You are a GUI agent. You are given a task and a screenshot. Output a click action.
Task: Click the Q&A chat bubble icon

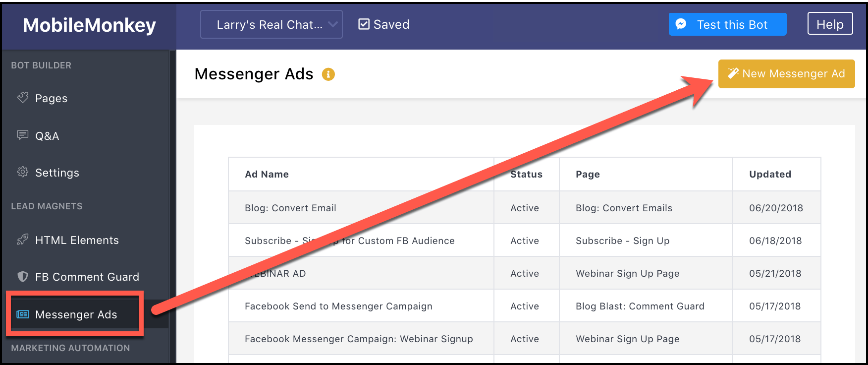23,135
